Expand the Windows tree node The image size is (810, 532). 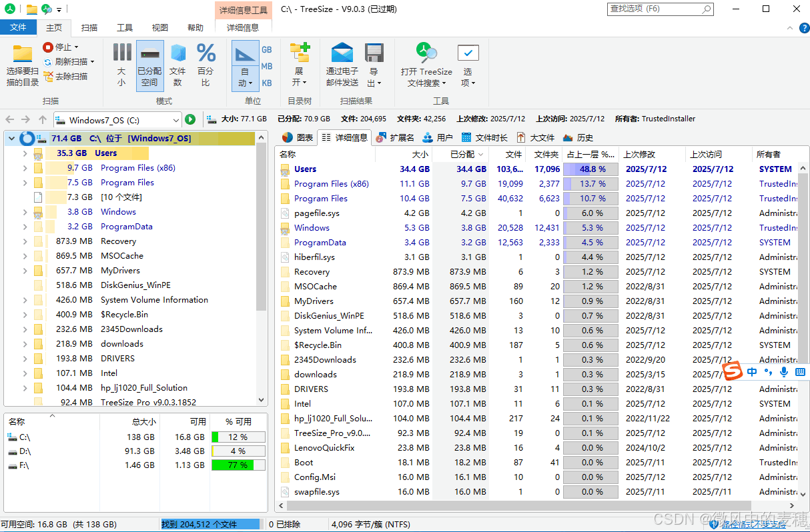point(25,212)
